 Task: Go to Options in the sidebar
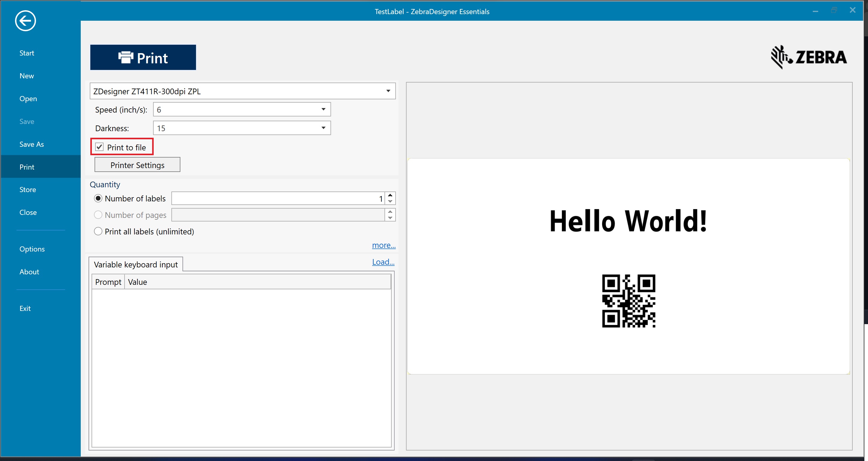click(x=32, y=249)
